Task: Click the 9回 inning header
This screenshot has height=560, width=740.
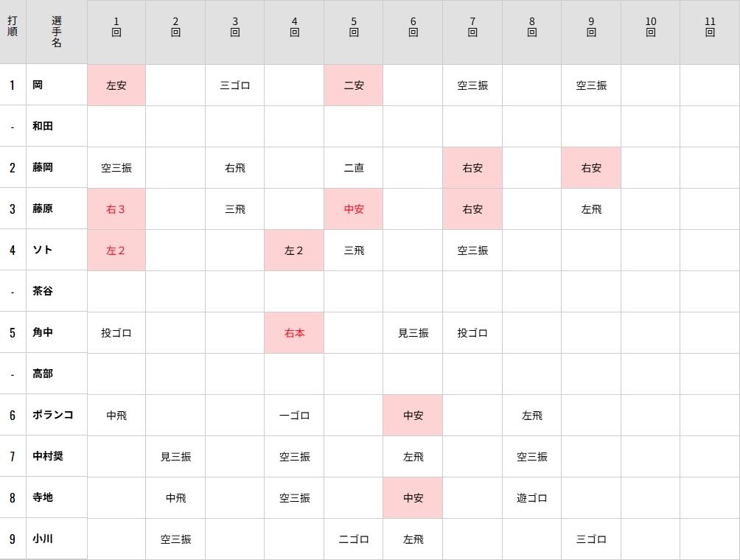Action: point(591,27)
